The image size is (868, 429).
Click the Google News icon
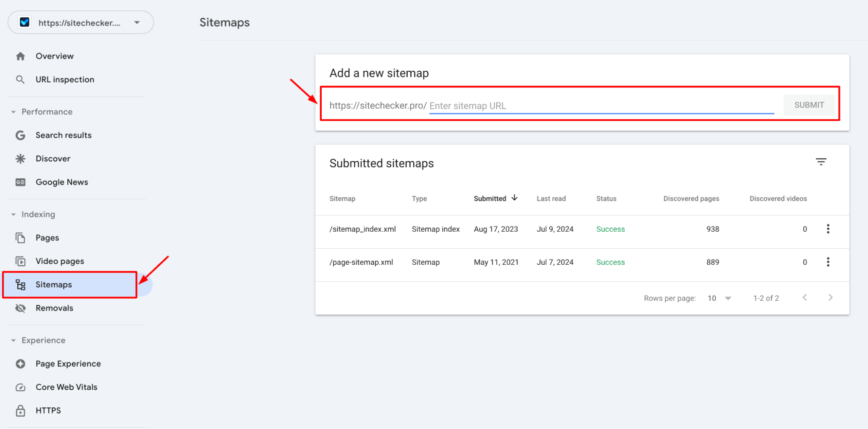[20, 182]
